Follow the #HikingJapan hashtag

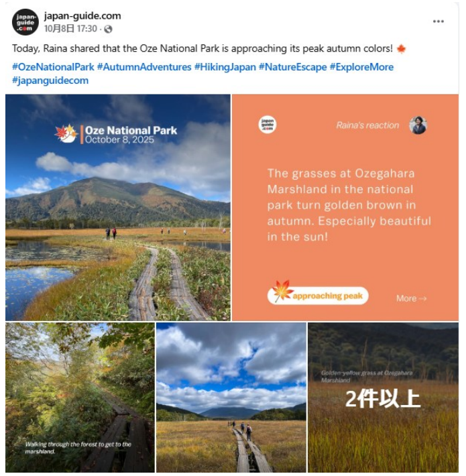(x=225, y=67)
